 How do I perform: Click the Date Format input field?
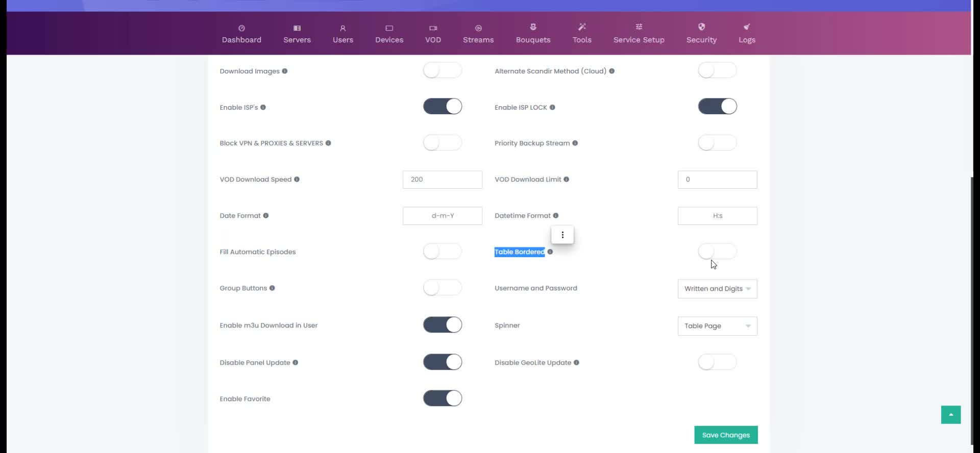pos(443,216)
